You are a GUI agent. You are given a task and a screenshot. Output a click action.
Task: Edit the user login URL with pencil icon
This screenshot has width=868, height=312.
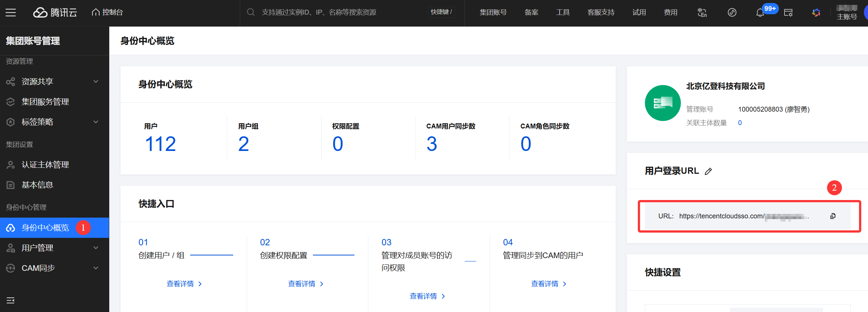pos(708,172)
